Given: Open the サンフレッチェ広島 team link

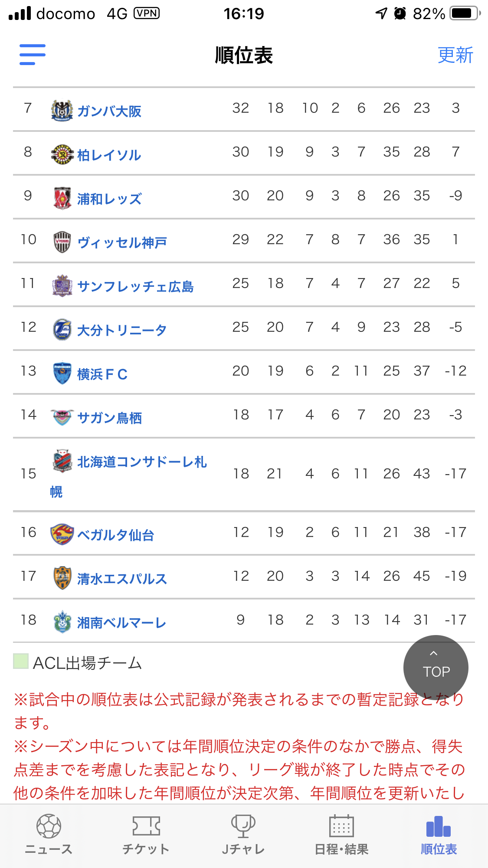Looking at the screenshot, I should 135,286.
